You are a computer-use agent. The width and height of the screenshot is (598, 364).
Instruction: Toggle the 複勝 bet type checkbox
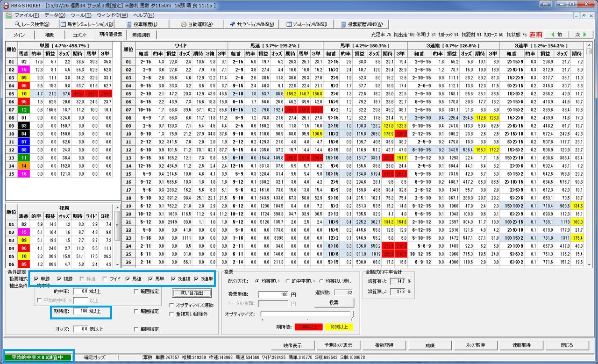[64, 279]
